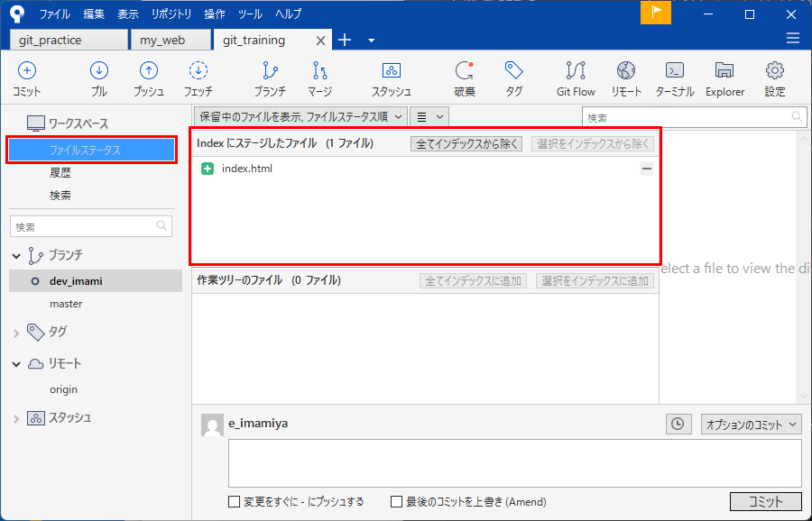The image size is (812, 521).
Task: Open the commit options (オプションのコミット) dropdown
Action: click(x=752, y=425)
